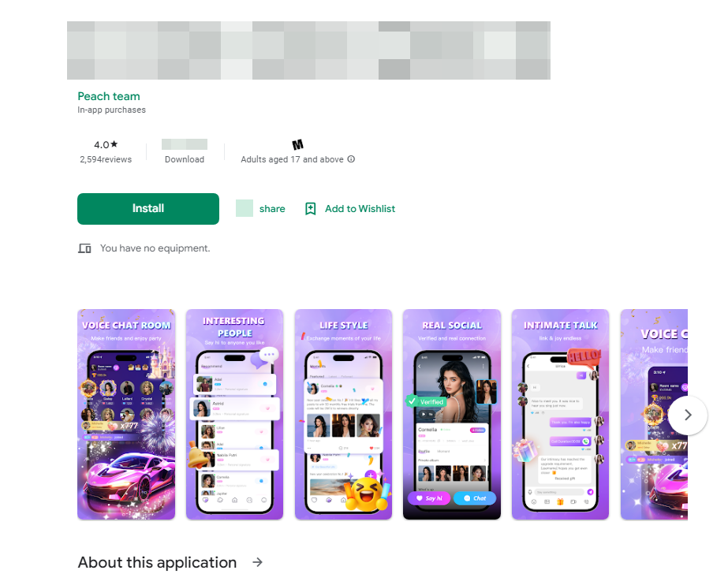
Task: Click the devices icon beside no equipment text
Action: tap(84, 248)
